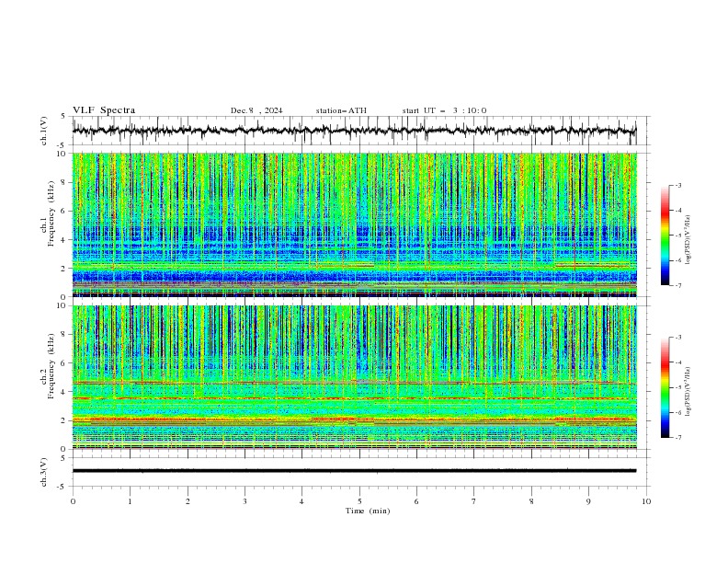
Task: Click the "VLF Spectra" title text
Action: (104, 110)
